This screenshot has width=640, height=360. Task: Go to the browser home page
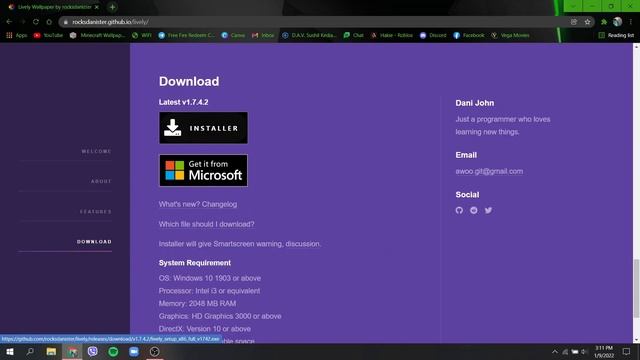click(x=49, y=22)
